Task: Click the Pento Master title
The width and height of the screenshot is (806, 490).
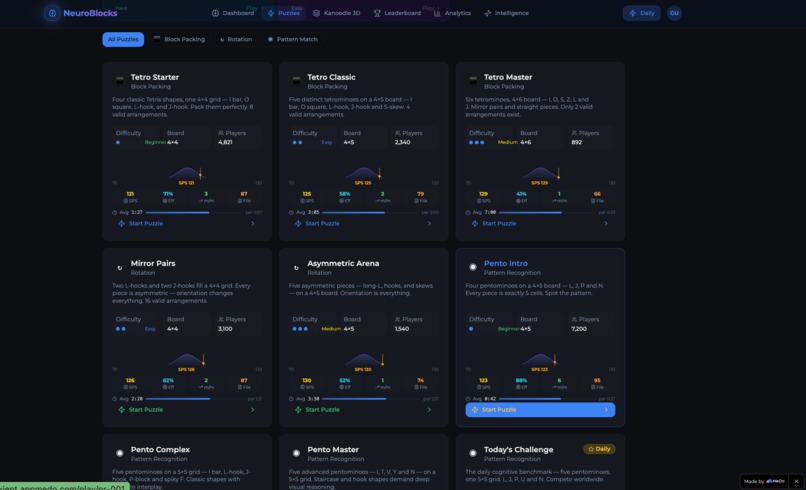Action: pyautogui.click(x=333, y=449)
